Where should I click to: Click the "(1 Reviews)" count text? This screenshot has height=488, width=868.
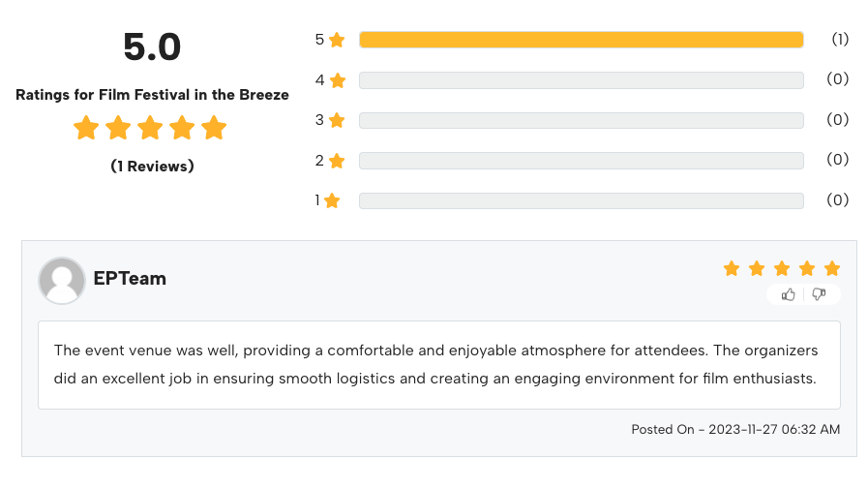pyautogui.click(x=152, y=167)
